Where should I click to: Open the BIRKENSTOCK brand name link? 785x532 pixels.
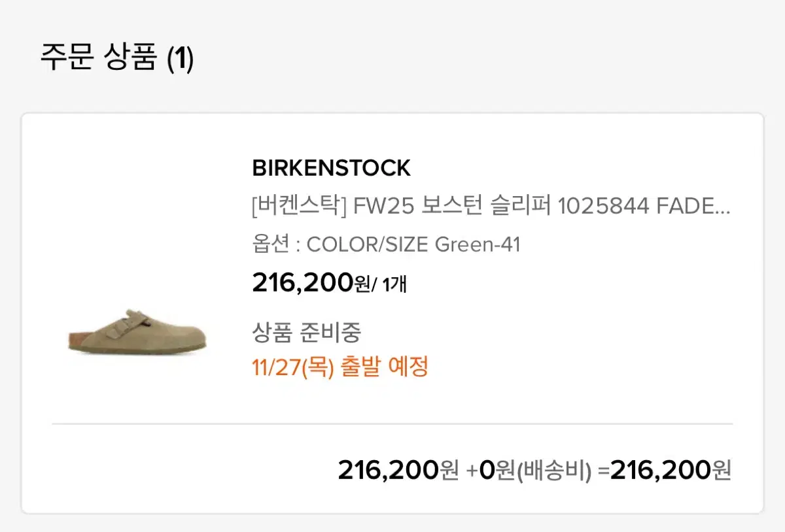tap(331, 169)
